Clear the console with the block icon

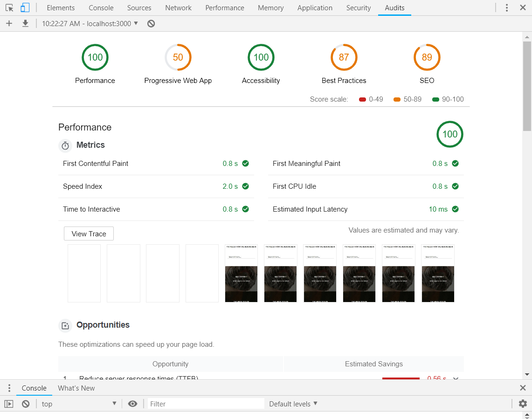[26, 404]
